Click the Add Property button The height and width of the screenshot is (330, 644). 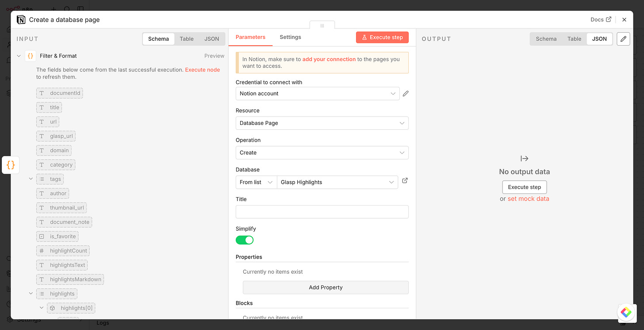point(326,287)
